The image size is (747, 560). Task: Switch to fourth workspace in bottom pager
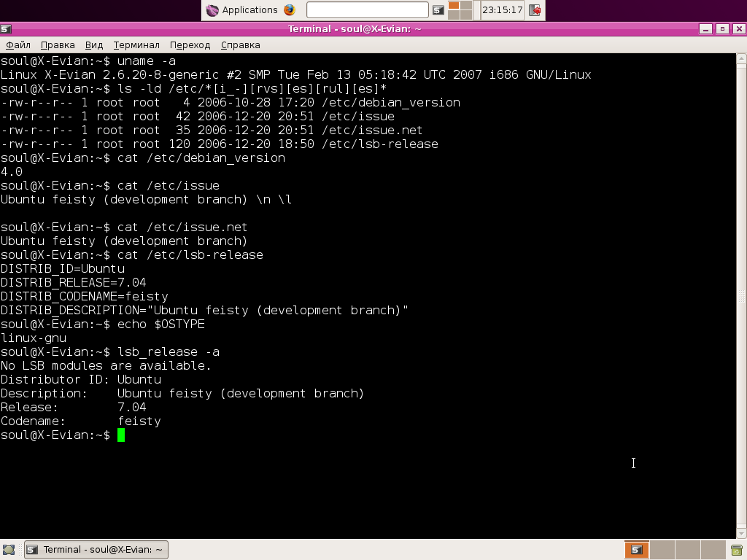point(713,550)
